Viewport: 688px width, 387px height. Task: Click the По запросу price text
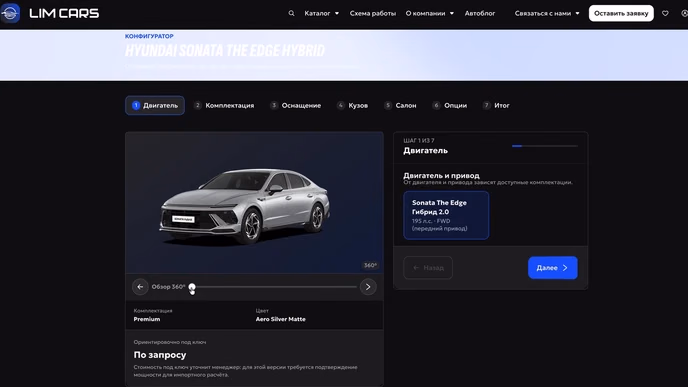(x=160, y=355)
